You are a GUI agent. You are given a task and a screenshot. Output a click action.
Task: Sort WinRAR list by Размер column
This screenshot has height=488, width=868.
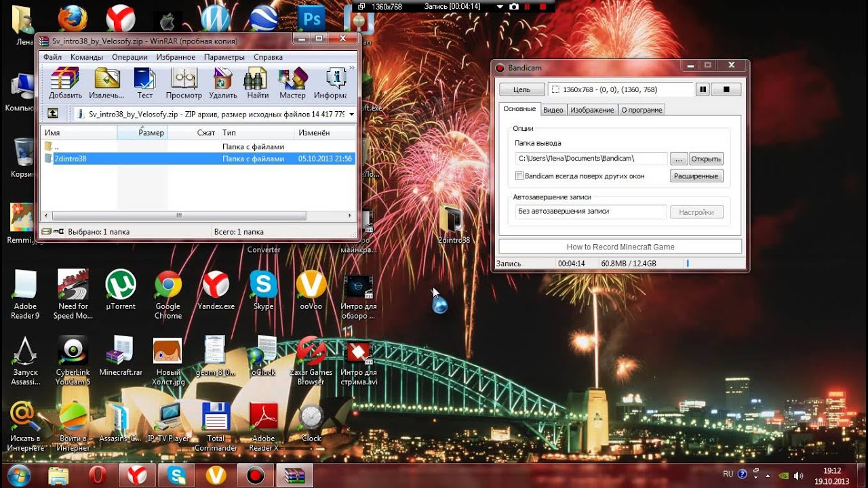click(142, 133)
